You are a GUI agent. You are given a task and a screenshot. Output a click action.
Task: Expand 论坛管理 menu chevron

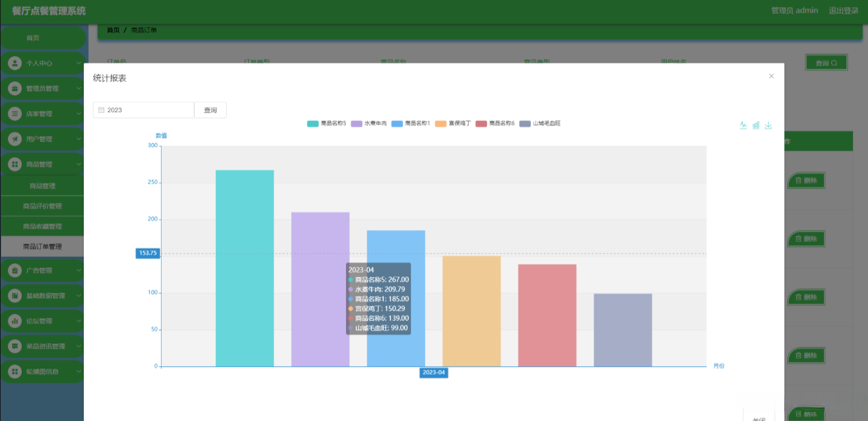pos(79,321)
